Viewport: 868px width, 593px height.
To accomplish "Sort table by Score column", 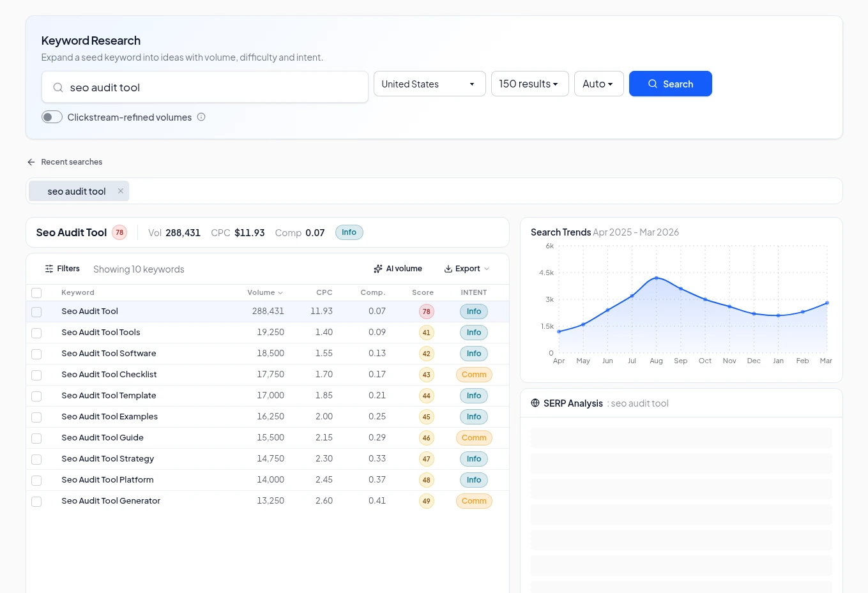I will click(423, 292).
